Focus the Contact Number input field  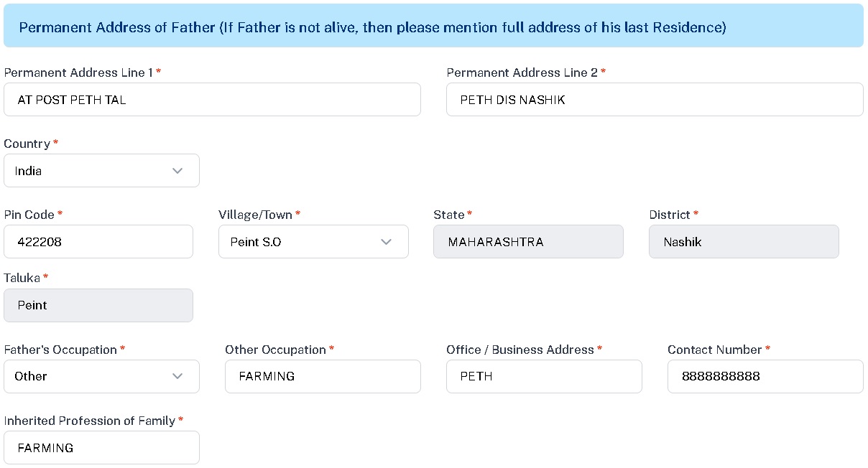(x=765, y=376)
